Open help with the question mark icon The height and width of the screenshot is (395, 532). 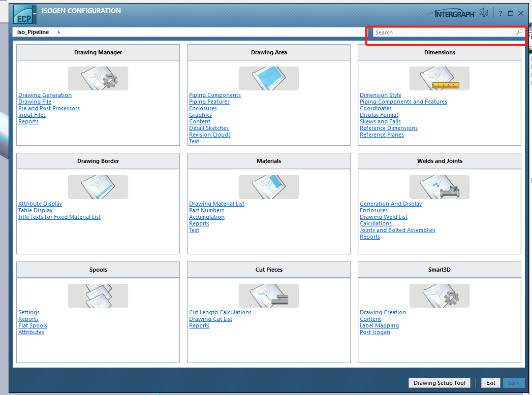tap(500, 14)
